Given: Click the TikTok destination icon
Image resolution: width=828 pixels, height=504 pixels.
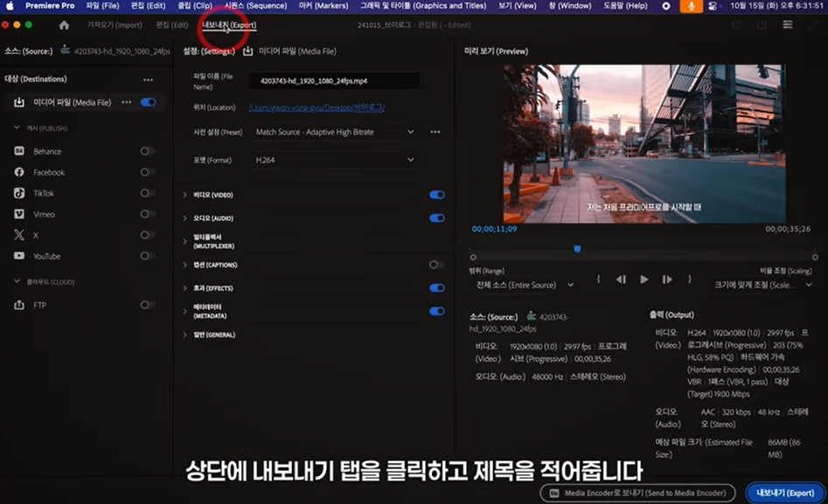Looking at the screenshot, I should (19, 193).
